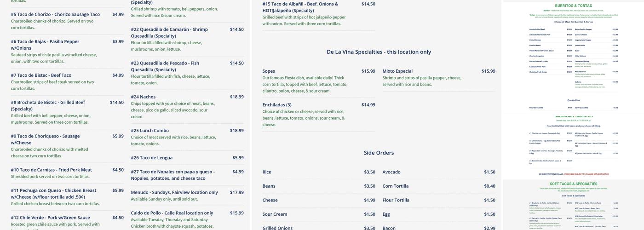Click the Sour Cream side order
Viewport: 644px width, 230px height.
coord(275,214)
